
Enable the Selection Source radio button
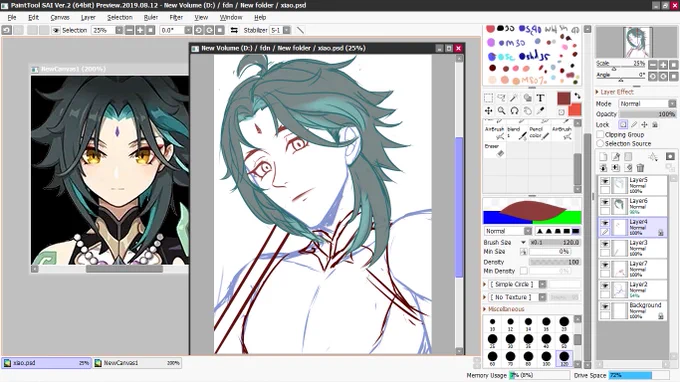(600, 144)
